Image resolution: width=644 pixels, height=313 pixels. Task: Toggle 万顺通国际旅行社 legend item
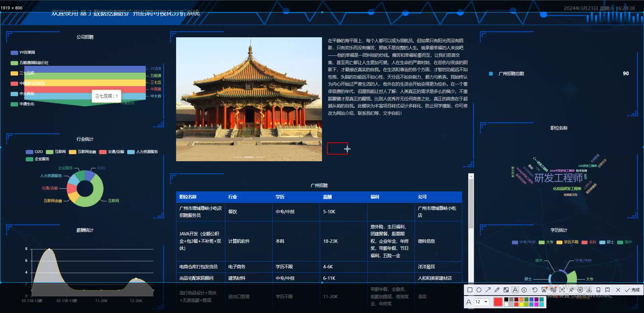30,63
